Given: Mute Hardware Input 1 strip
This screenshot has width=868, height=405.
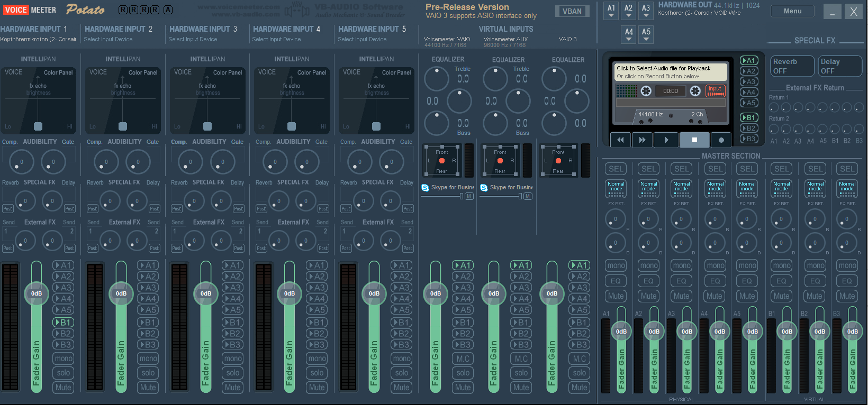Looking at the screenshot, I should [64, 388].
